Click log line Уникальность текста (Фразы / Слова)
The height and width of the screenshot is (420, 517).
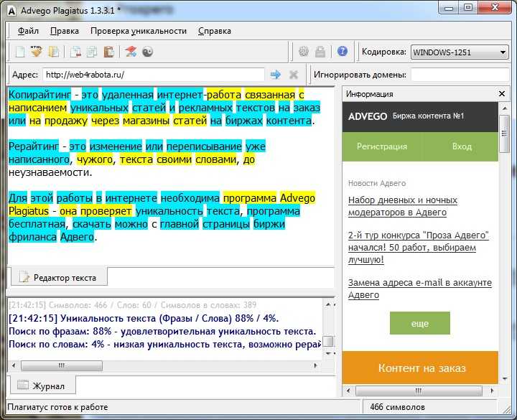pos(144,319)
